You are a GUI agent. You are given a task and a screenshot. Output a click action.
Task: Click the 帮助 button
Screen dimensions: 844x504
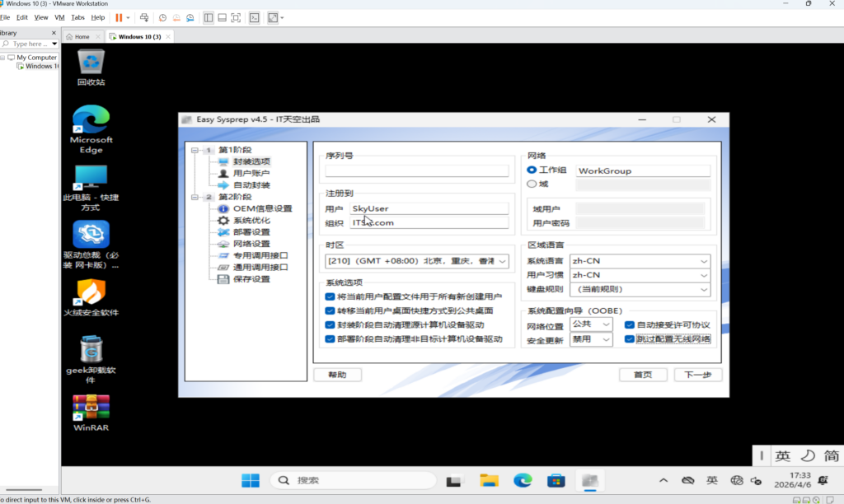tap(337, 375)
